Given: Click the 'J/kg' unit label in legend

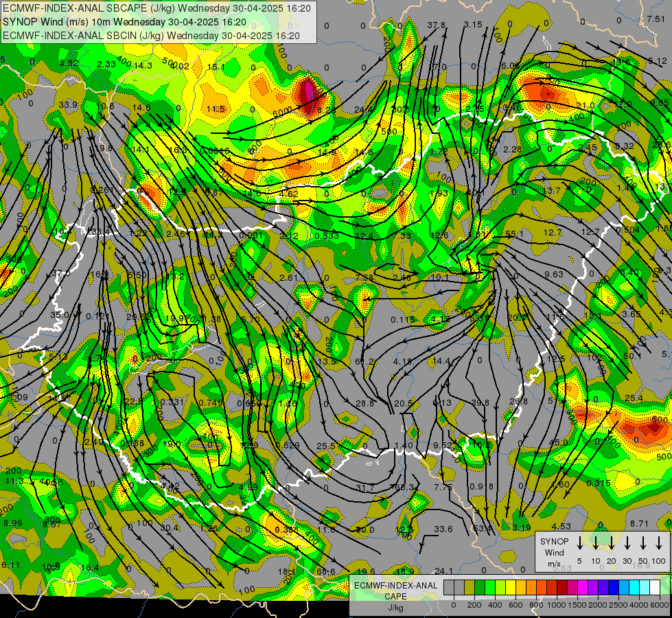Looking at the screenshot, I should (x=395, y=608).
